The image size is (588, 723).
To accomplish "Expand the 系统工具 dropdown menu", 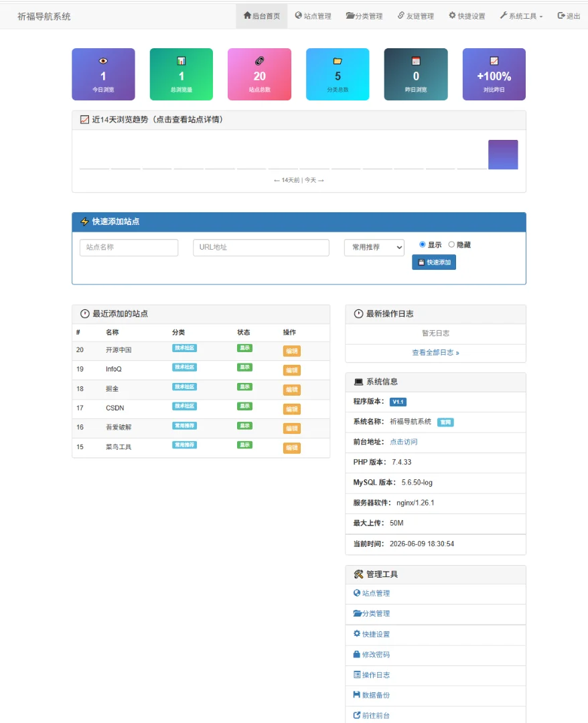I will click(x=521, y=16).
